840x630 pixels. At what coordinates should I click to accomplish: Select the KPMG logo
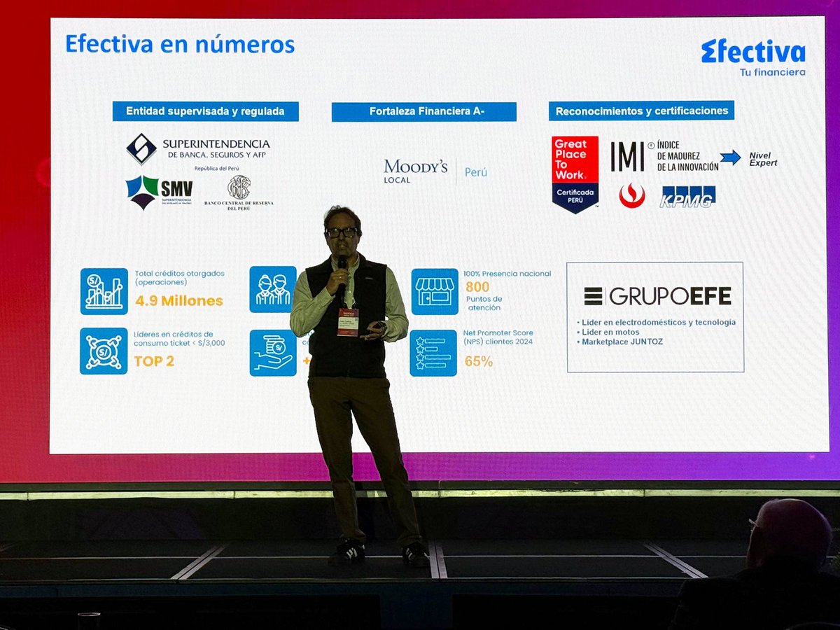coord(688,196)
